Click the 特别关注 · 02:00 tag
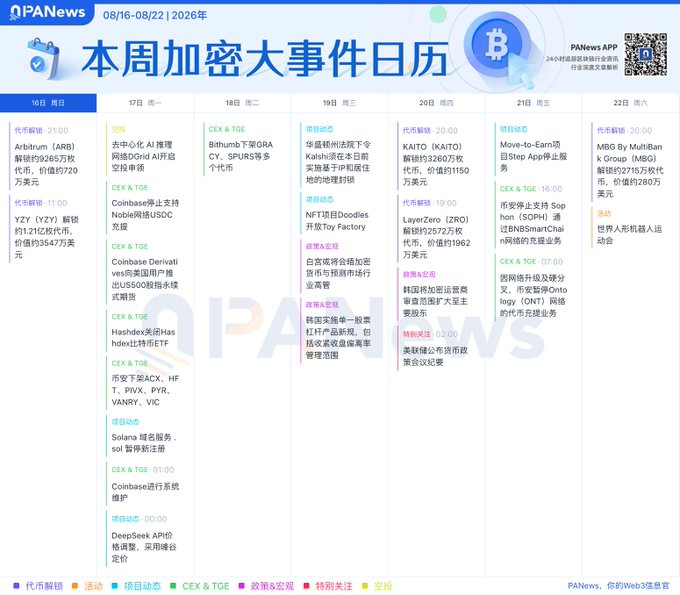Screen dimensions: 680x595 click(430, 334)
